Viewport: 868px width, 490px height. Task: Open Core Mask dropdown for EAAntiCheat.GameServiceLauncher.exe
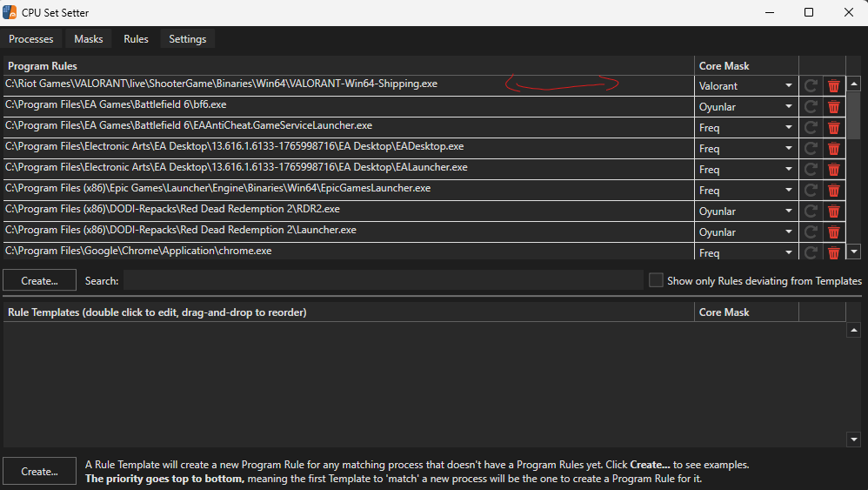pos(746,128)
